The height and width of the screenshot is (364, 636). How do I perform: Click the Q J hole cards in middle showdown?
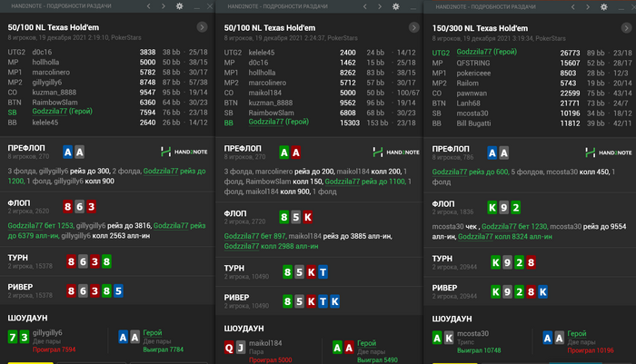[x=234, y=348]
